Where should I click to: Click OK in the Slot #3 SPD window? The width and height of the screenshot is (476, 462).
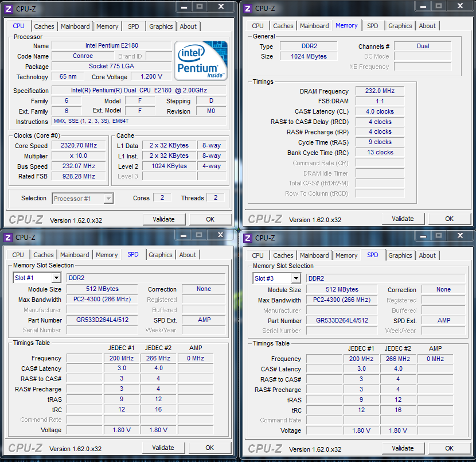coord(449,448)
